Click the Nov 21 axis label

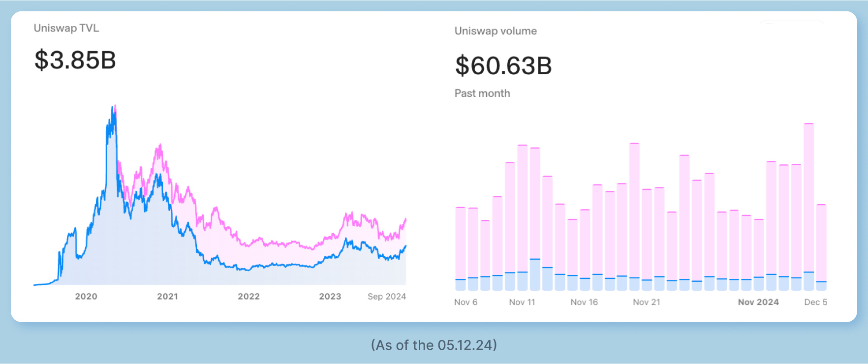click(647, 302)
